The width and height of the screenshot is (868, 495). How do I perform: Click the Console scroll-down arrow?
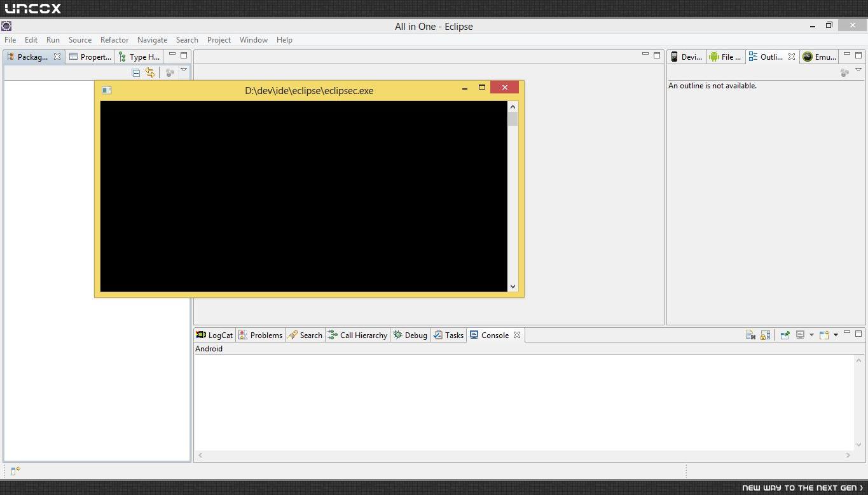click(859, 445)
